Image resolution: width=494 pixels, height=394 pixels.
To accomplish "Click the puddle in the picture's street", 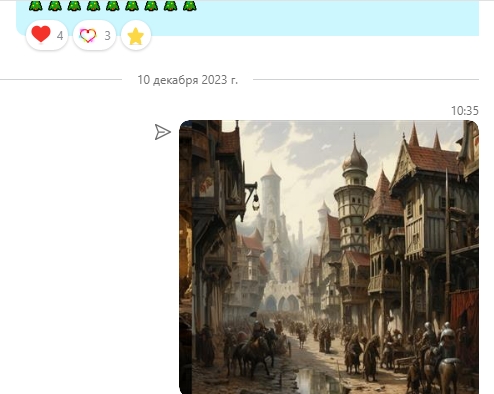I will 317,380.
